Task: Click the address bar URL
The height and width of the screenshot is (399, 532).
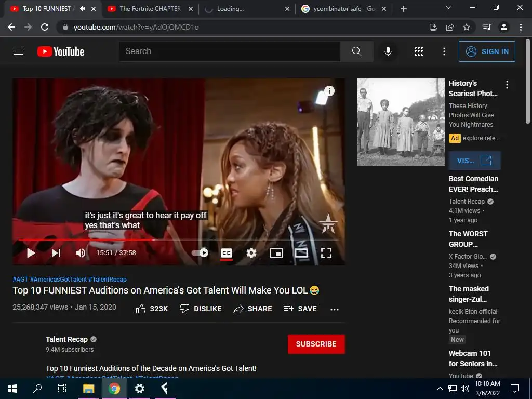Action: tap(136, 27)
